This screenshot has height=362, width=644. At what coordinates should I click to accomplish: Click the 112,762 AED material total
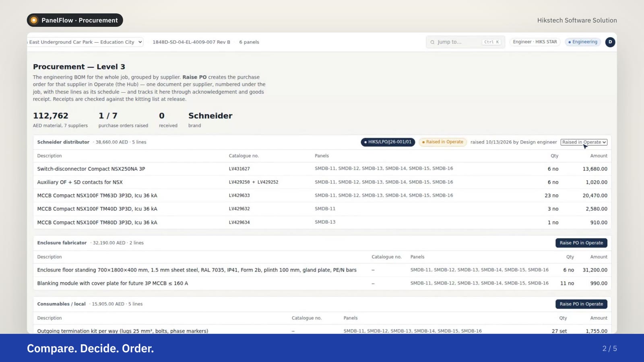(60, 120)
